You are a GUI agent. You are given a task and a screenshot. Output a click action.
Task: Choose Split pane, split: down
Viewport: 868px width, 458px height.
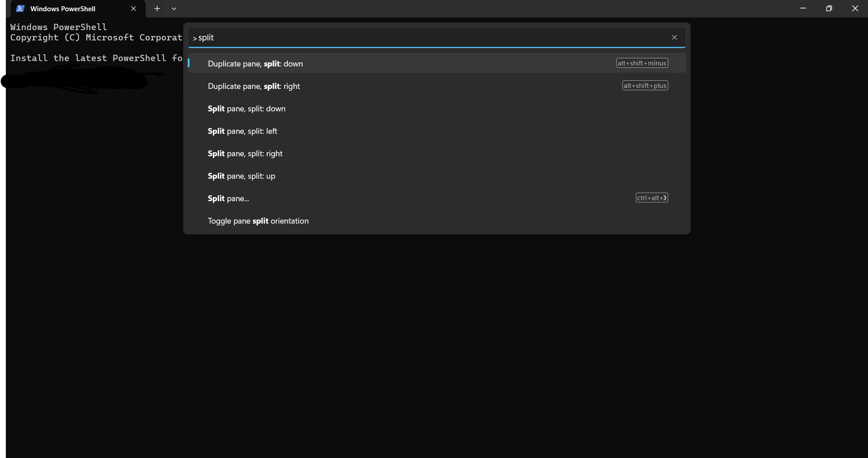pyautogui.click(x=437, y=108)
